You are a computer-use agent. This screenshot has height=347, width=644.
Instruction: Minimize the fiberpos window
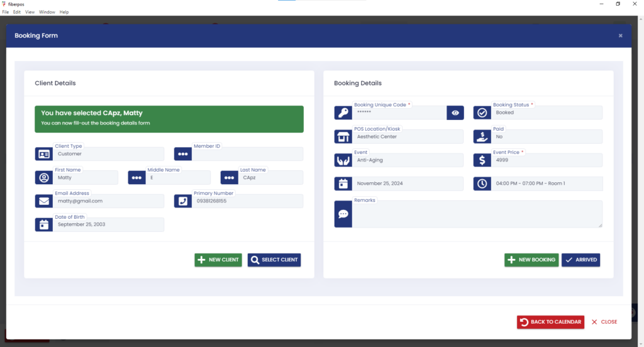601,4
